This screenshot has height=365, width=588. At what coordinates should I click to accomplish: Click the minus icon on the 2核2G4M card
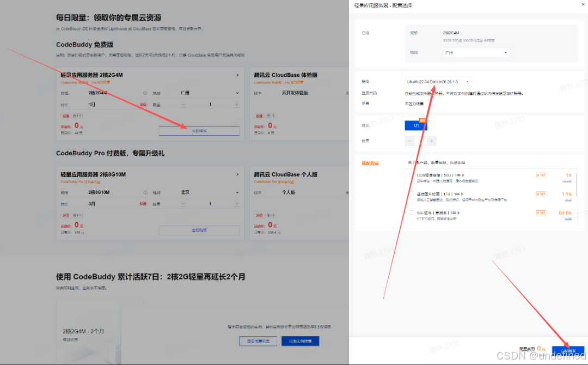[183, 105]
